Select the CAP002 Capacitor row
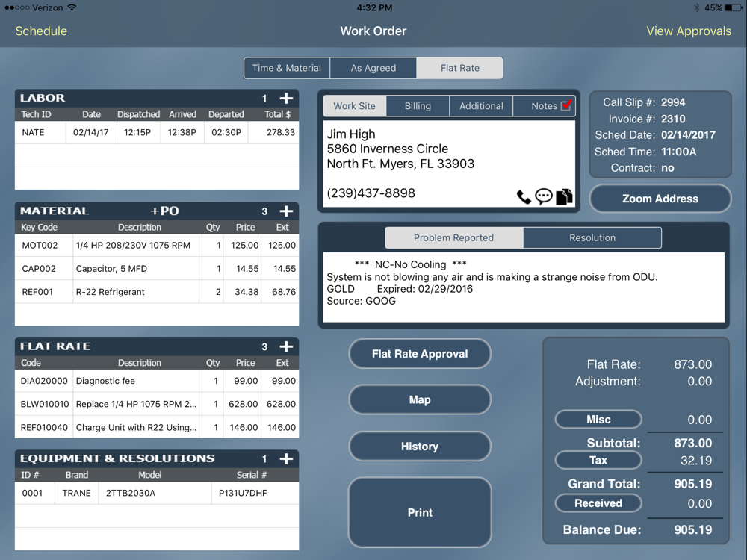747x560 pixels. coord(157,269)
